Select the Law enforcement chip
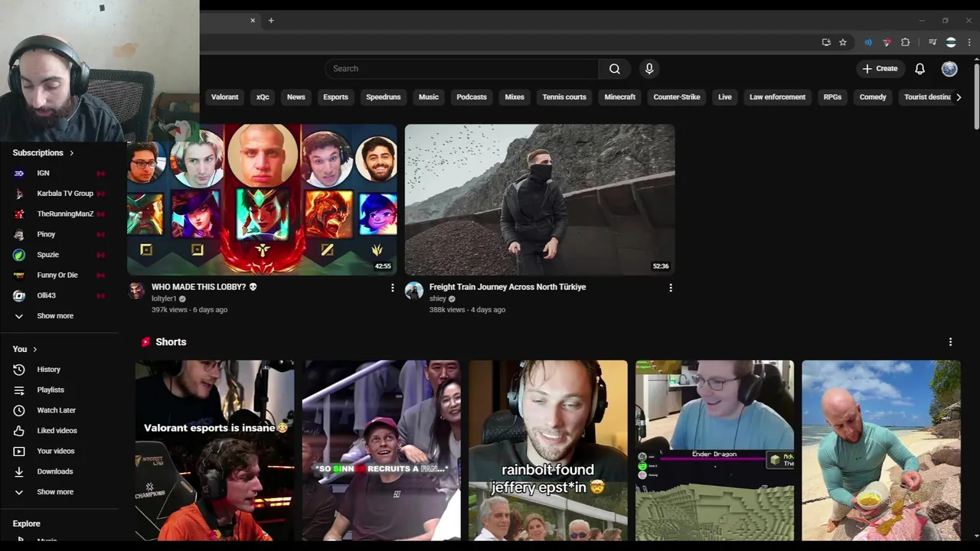Screen dimensions: 980x551 tap(777, 97)
